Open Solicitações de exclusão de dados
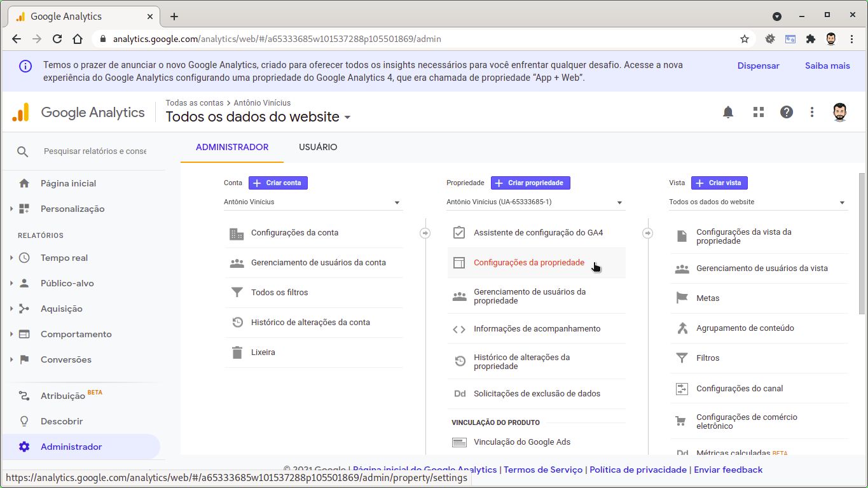 point(536,394)
